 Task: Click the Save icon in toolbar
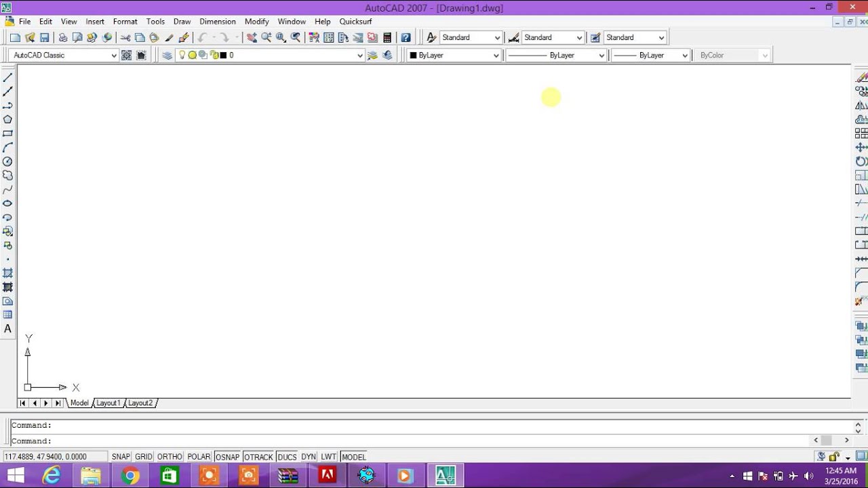click(x=45, y=37)
